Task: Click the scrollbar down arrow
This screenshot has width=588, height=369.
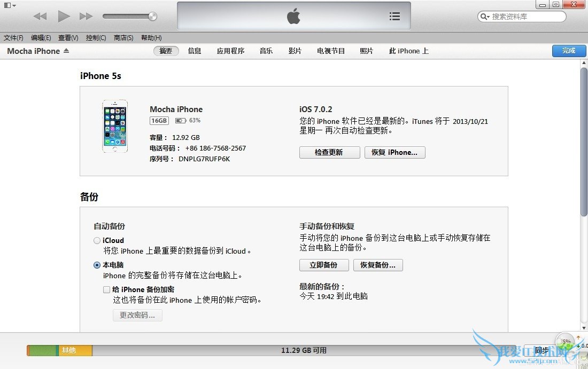Action: pyautogui.click(x=584, y=328)
